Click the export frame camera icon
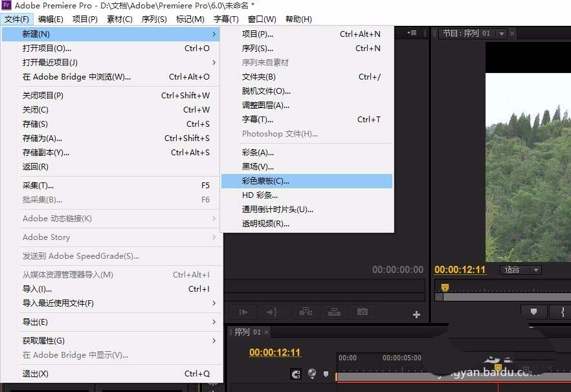Screen dimensions: 571x392 click(363, 312)
